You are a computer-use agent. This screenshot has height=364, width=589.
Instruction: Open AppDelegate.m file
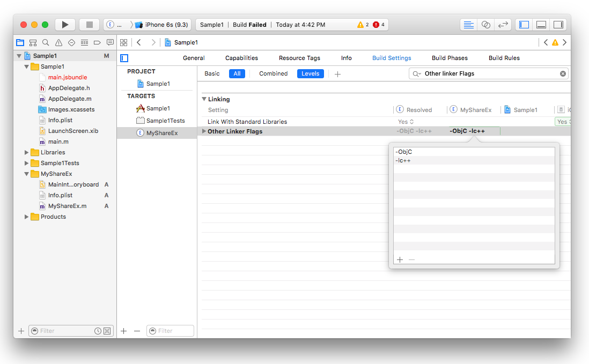pos(70,99)
